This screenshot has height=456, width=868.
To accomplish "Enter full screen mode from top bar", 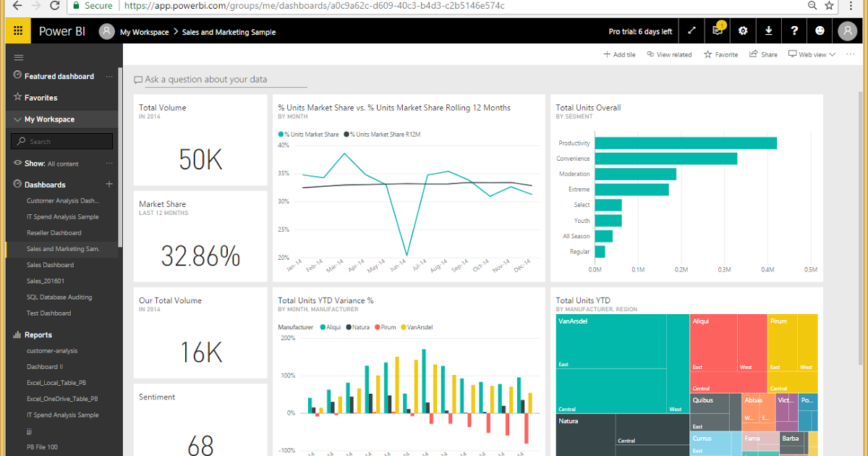I will [692, 31].
